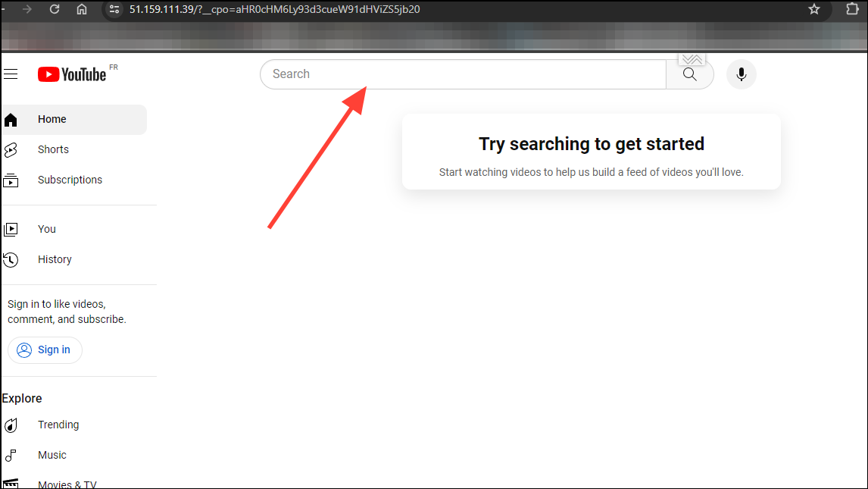Click the browser home icon

pos(82,9)
